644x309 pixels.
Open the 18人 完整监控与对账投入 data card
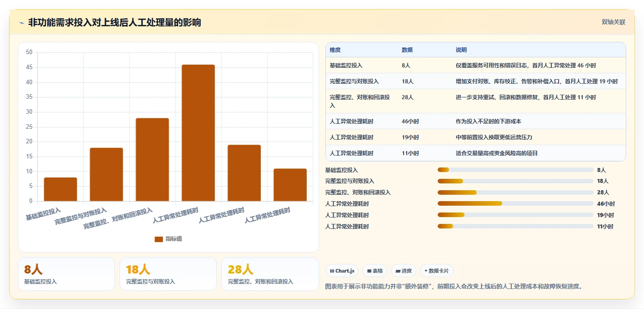coord(168,274)
